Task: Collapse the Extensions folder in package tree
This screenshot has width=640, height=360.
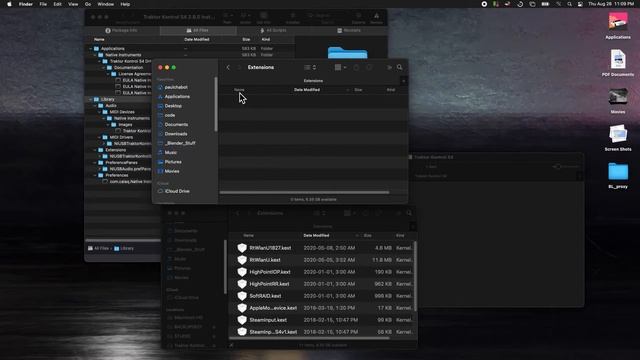Action: pyautogui.click(x=95, y=150)
